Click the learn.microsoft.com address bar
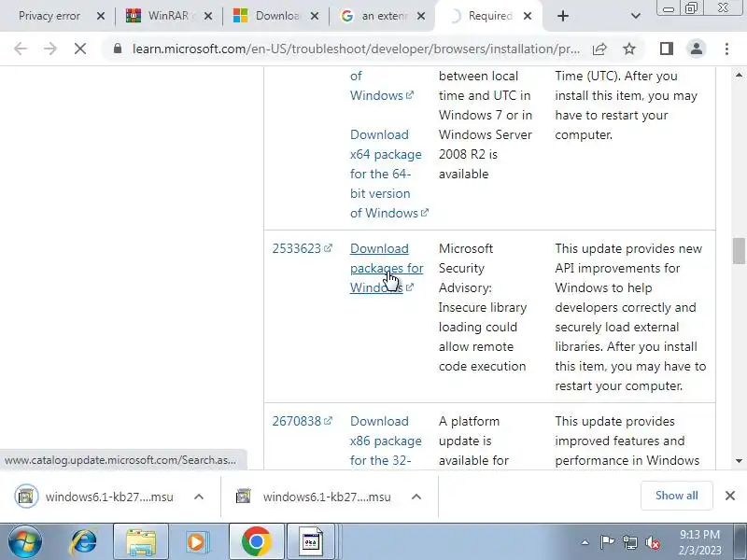747x560 pixels. coord(357,49)
